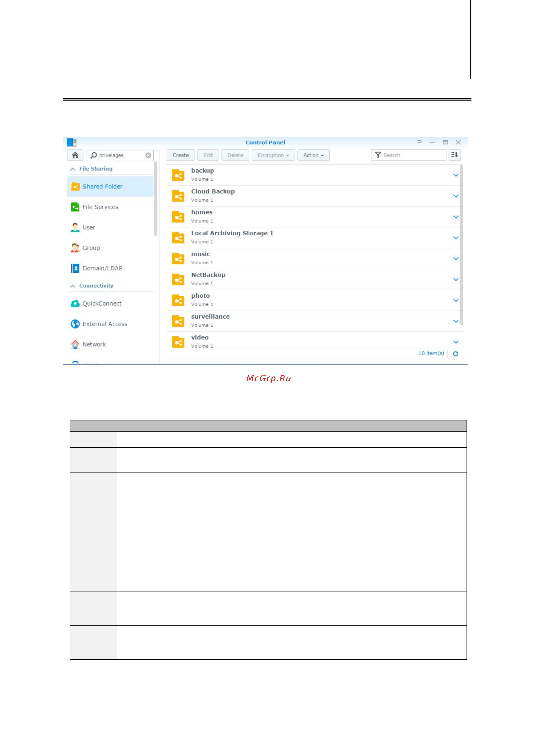This screenshot has height=756, width=535.
Task: Open the Action dropdown
Action: click(x=313, y=155)
